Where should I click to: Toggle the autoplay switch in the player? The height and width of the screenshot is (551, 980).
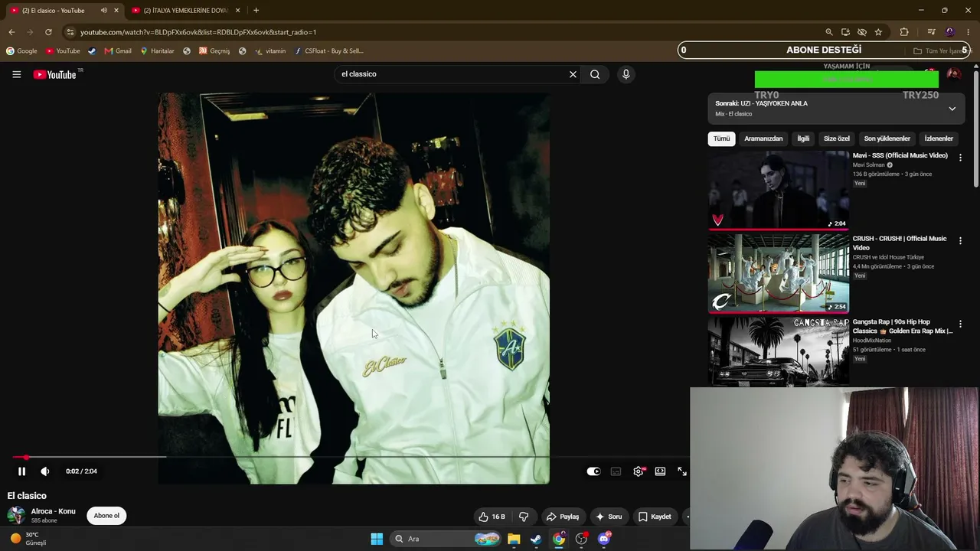click(x=593, y=471)
